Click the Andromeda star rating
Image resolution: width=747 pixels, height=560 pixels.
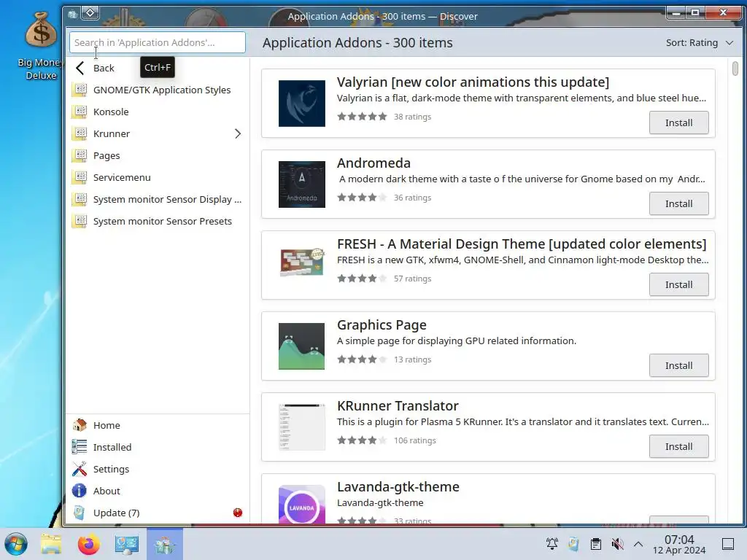(362, 197)
